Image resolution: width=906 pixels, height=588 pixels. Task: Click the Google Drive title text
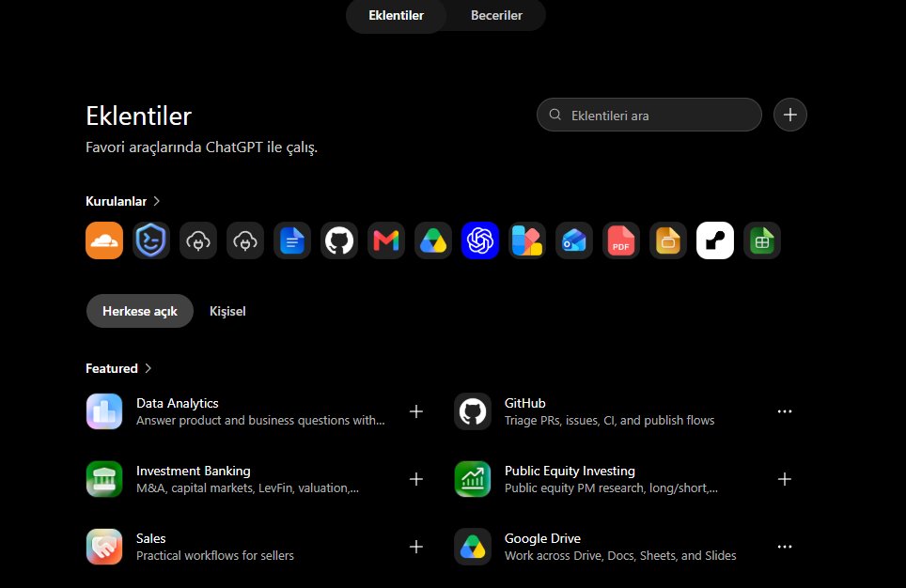tap(542, 538)
